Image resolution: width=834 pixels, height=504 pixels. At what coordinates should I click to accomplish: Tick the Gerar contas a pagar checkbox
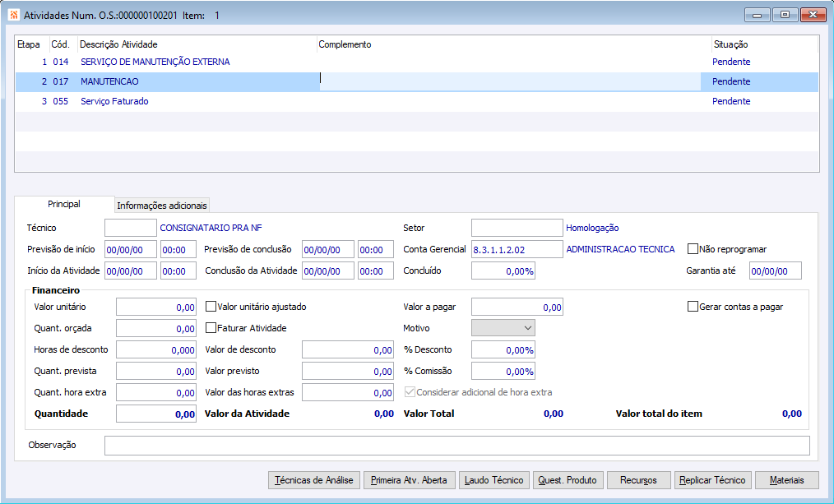coord(693,307)
